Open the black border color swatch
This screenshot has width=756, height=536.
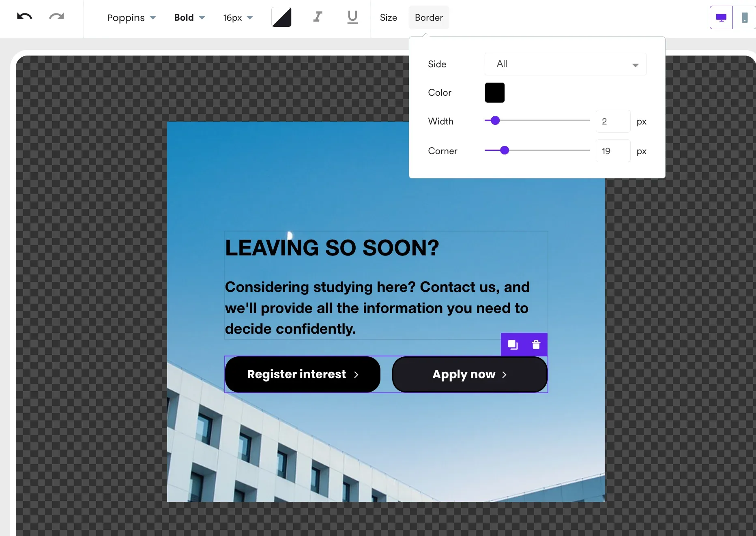pyautogui.click(x=495, y=92)
